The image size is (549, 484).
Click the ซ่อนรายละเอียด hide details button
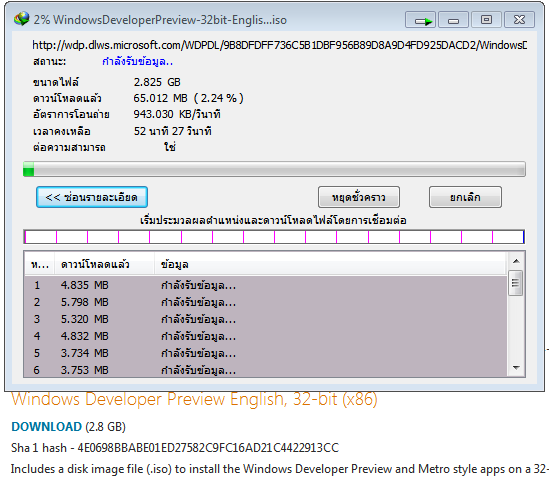coord(92,197)
